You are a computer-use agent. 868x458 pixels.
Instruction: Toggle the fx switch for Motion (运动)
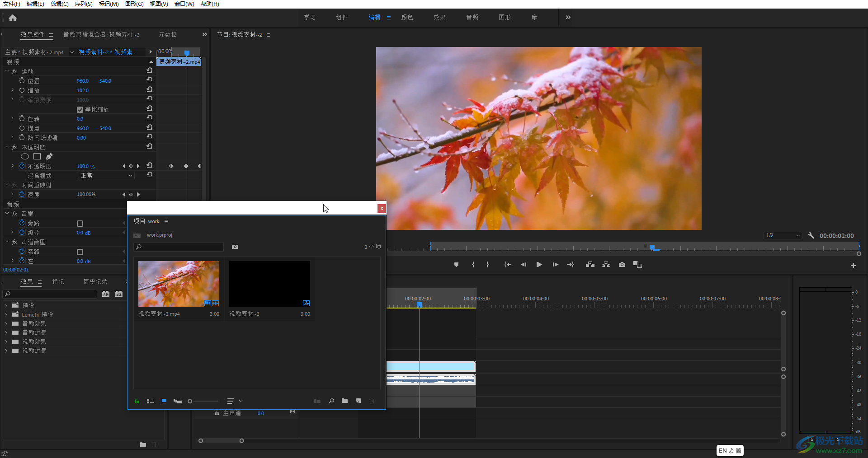click(x=14, y=71)
